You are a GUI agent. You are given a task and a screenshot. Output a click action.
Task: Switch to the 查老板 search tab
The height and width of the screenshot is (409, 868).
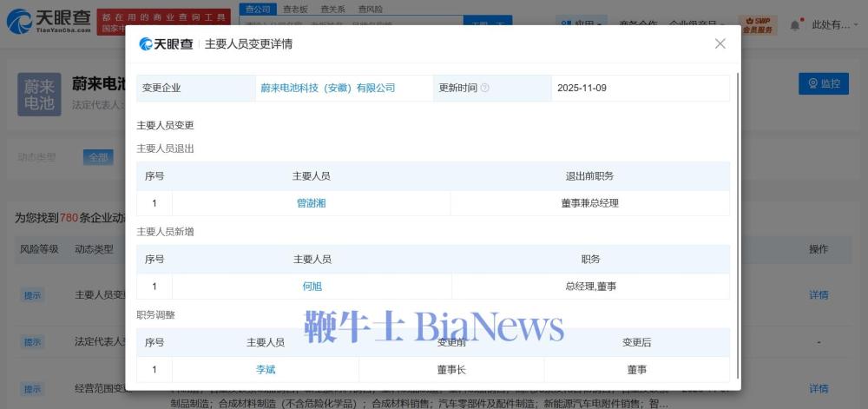(295, 10)
